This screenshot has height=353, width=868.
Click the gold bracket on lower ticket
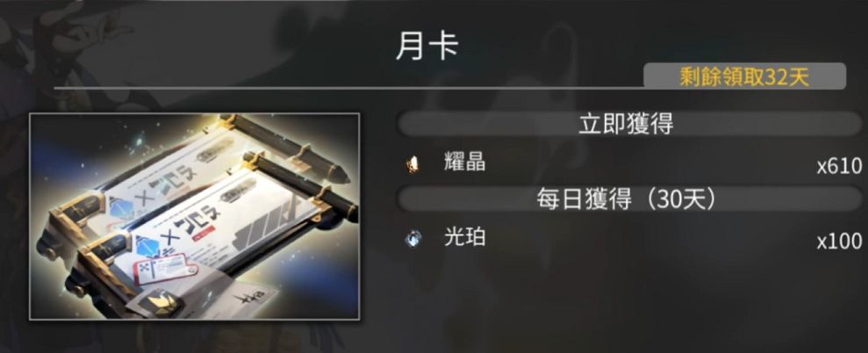105,265
